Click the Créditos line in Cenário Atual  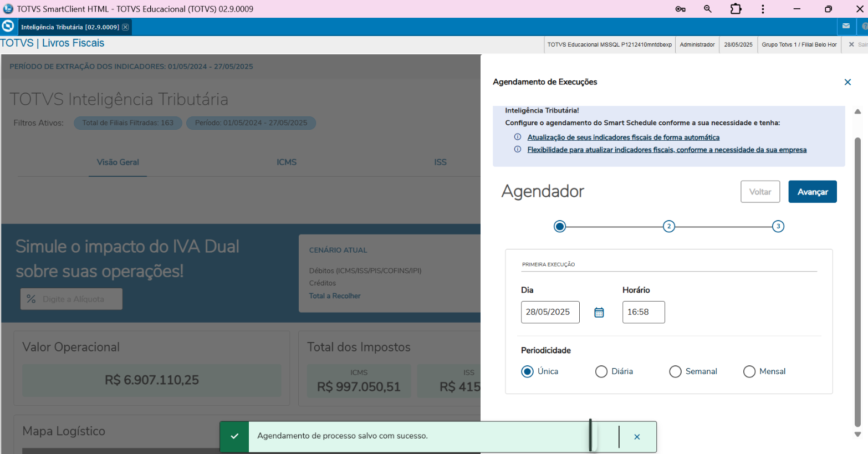pos(323,283)
